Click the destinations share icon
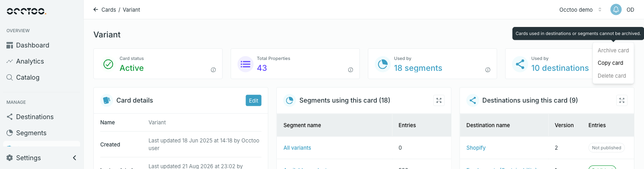This screenshot has height=169, width=644. 520,64
